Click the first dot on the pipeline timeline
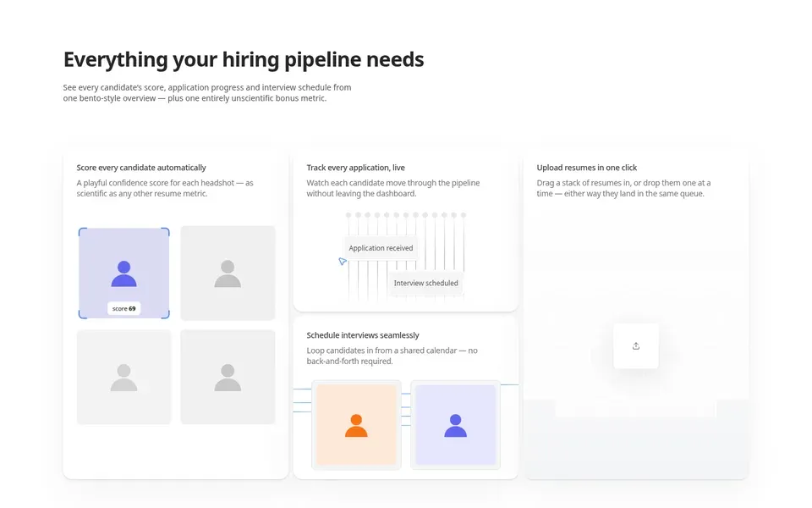812x508 pixels. tap(348, 214)
